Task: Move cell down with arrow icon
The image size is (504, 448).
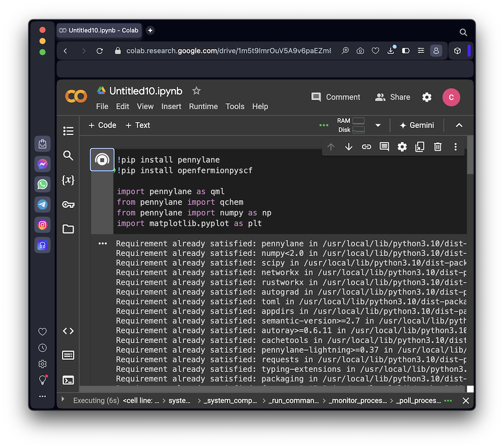Action: (x=349, y=147)
